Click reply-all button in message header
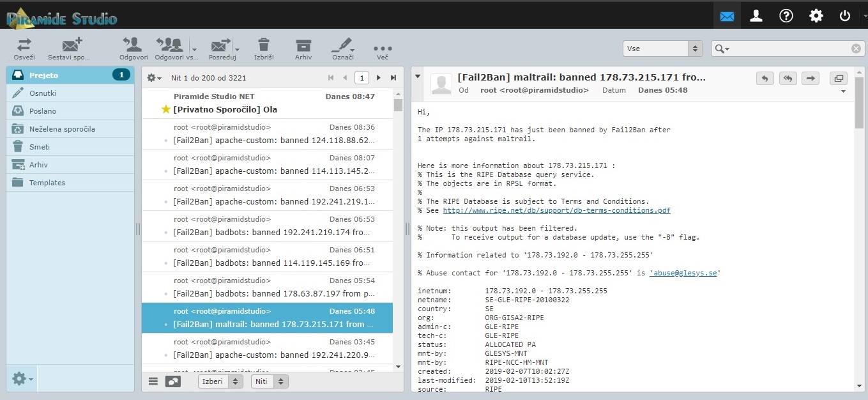The width and height of the screenshot is (868, 400). click(x=788, y=78)
